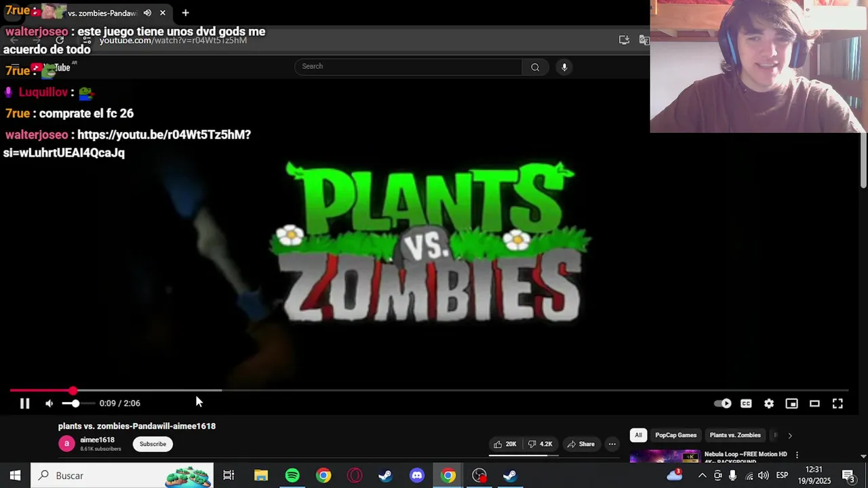Screen dimensions: 868x488
Task: Open the aimee1618 channel name link
Action: click(x=97, y=440)
